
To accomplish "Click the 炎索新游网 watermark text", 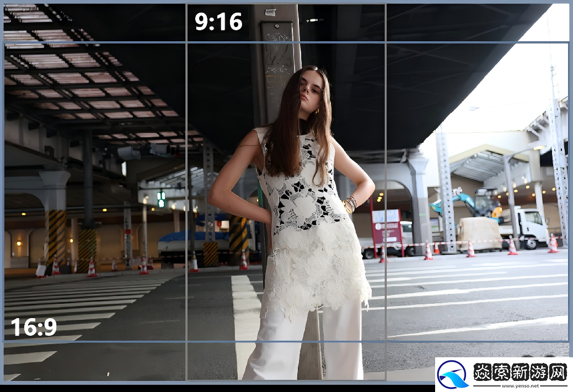I will point(520,372).
